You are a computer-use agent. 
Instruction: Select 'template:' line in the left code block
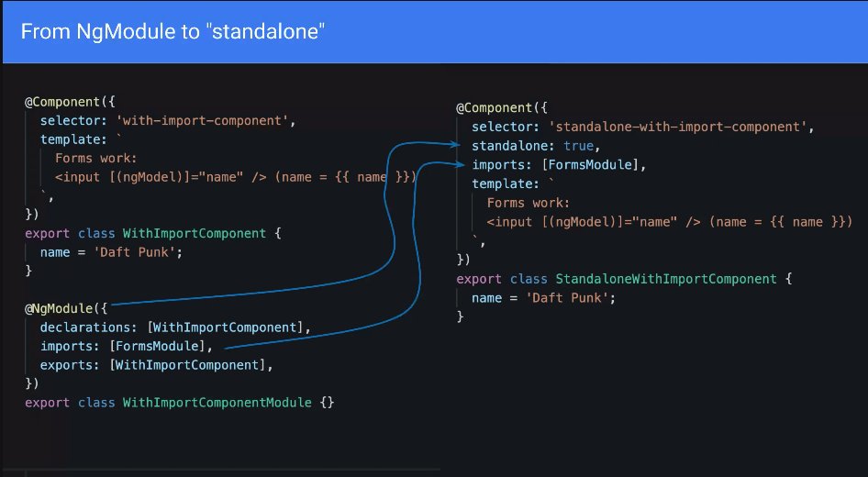(x=81, y=139)
